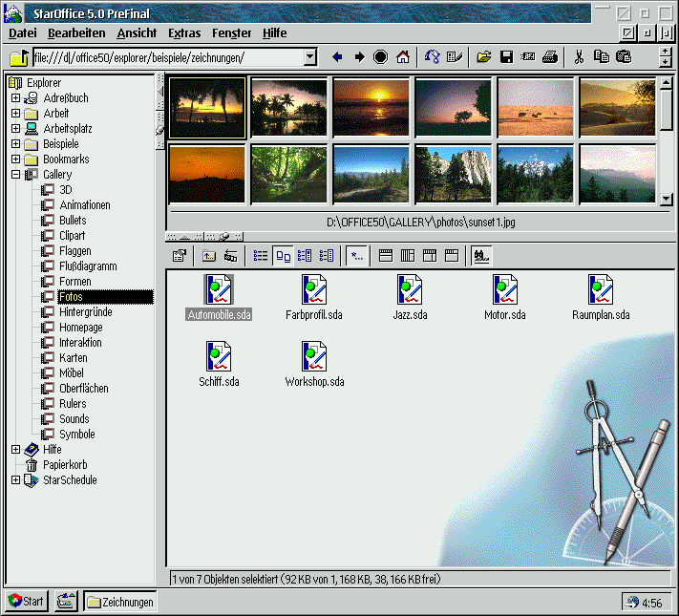Click the binoculars search icon
Viewport: 679px width, 616px height.
(x=481, y=256)
